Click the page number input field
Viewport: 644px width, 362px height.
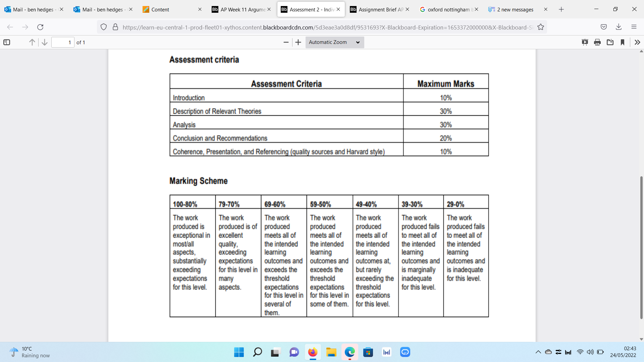click(63, 42)
